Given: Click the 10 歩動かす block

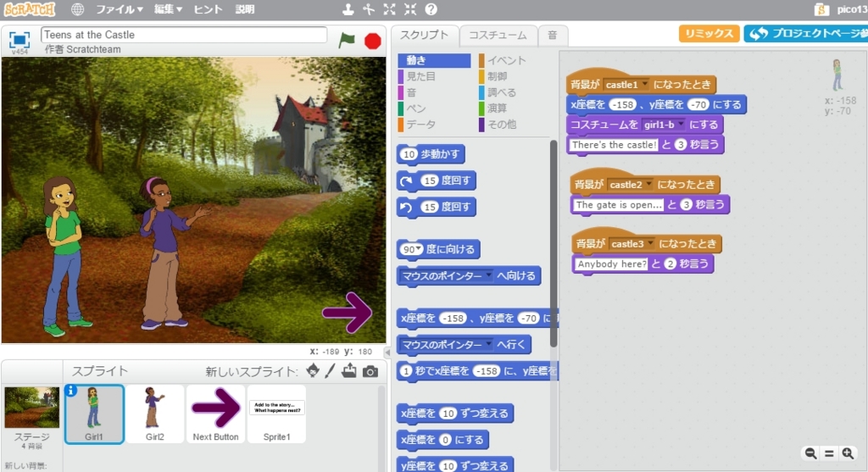Looking at the screenshot, I should point(431,154).
